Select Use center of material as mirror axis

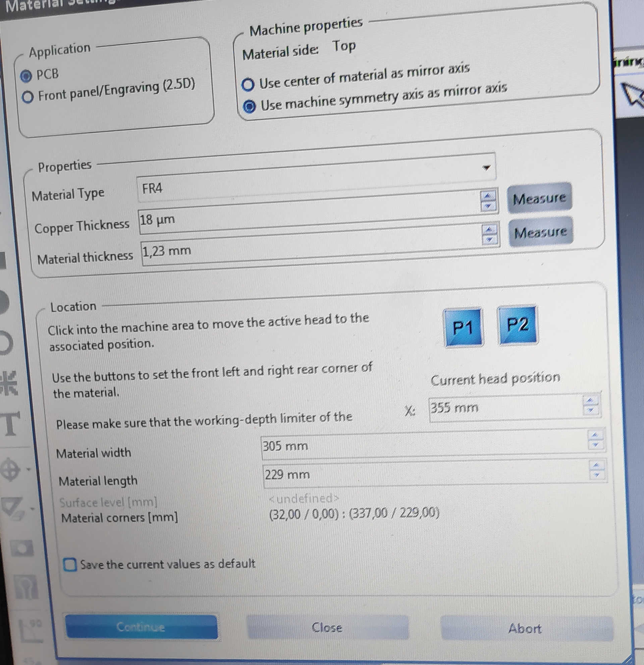248,85
